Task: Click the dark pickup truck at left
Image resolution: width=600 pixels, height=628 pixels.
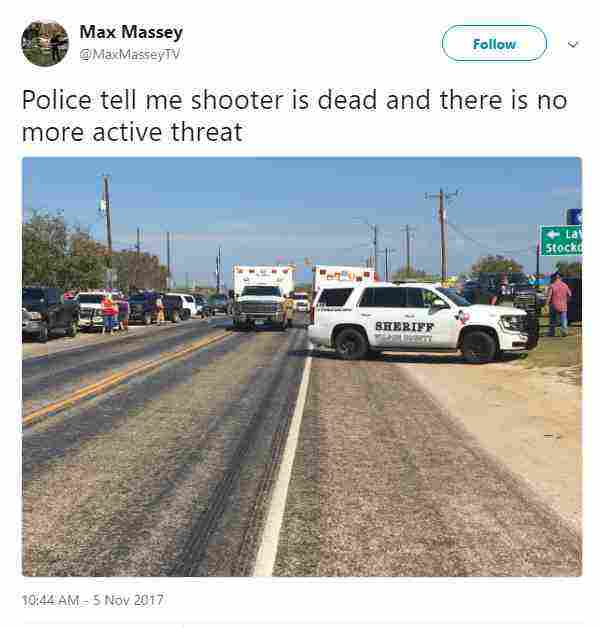Action: pyautogui.click(x=50, y=312)
